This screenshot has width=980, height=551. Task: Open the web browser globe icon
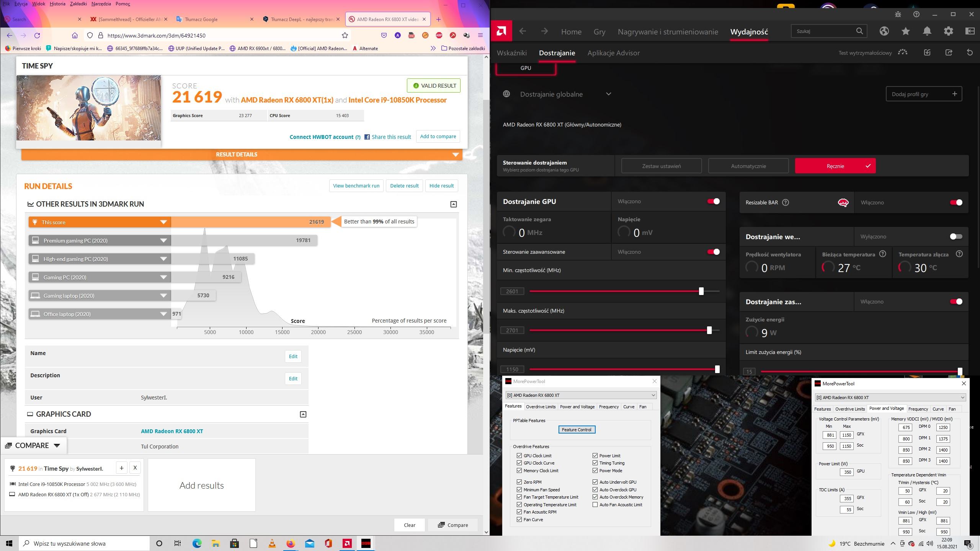coord(884,31)
